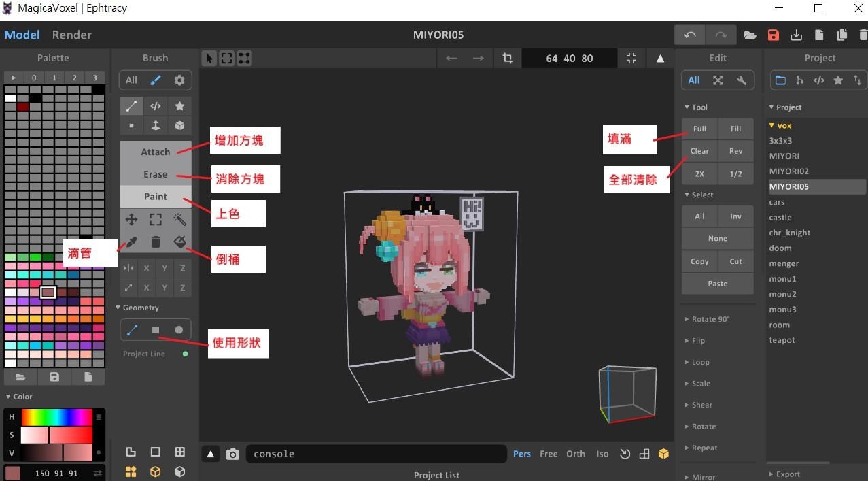Select the face extrude brush icon
The image size is (868, 481).
pyautogui.click(x=156, y=126)
